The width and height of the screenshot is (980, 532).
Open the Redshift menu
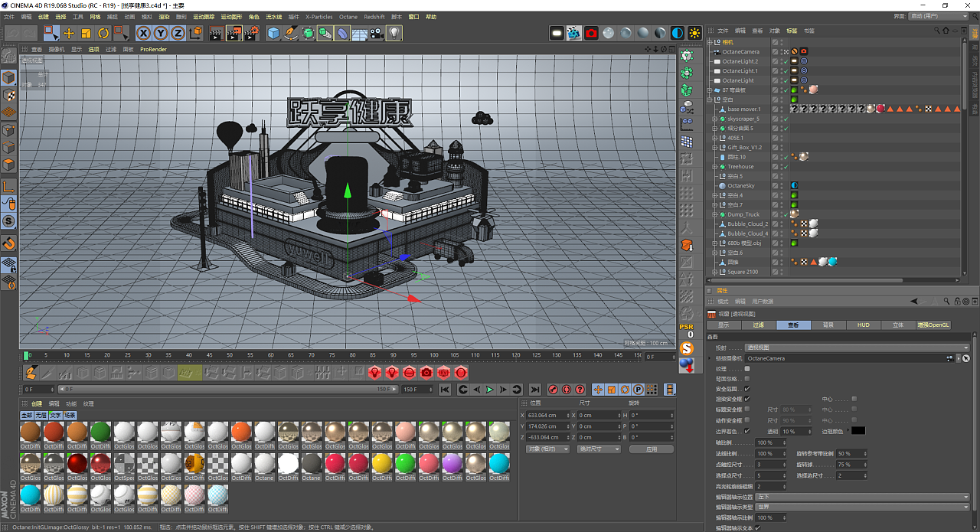coord(374,16)
